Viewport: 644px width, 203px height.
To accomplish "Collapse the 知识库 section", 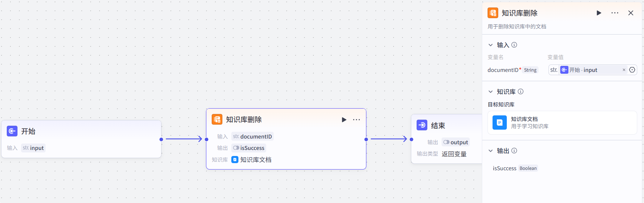I will 490,92.
